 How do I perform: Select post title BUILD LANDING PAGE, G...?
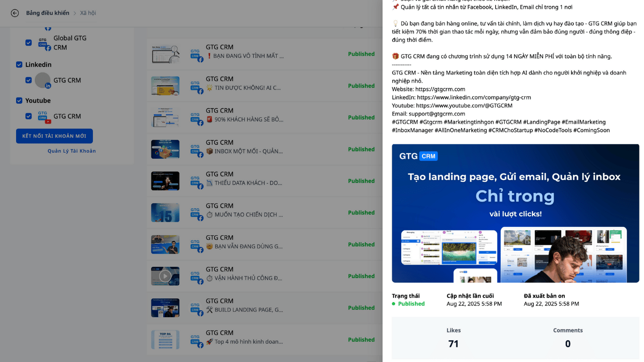[244, 310]
